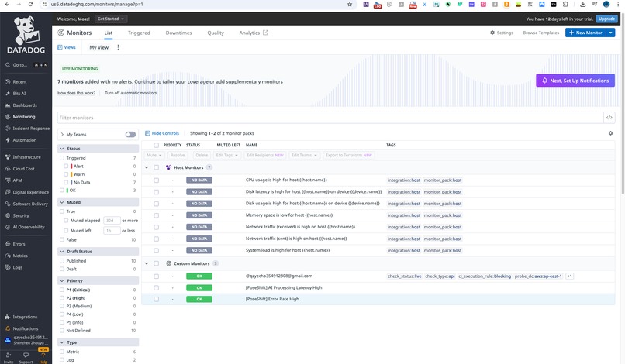
Task: Expand the My Teams filter chevron
Action: [x=62, y=135]
